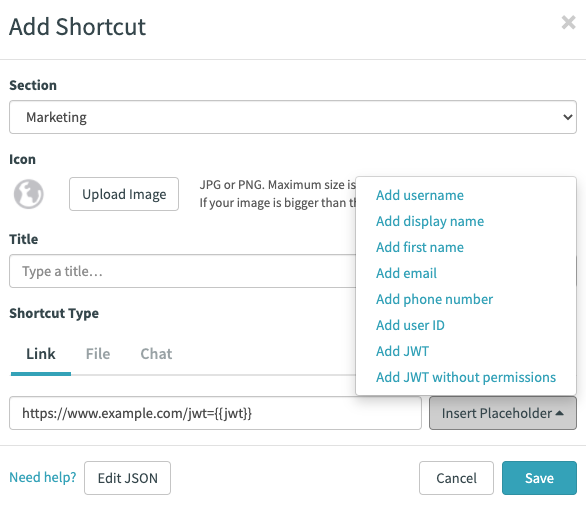
Task: Click the globe shortcut icon
Action: pyautogui.click(x=29, y=194)
